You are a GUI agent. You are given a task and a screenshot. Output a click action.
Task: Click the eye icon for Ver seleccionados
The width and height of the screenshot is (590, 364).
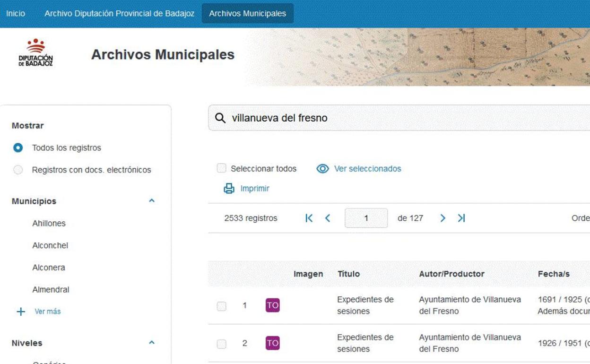pos(322,169)
